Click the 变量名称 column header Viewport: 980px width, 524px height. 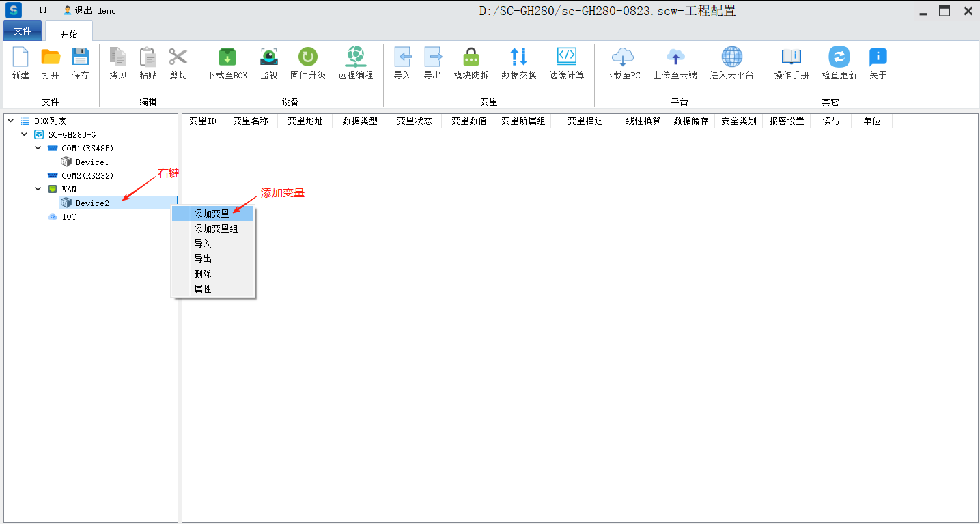pos(250,121)
